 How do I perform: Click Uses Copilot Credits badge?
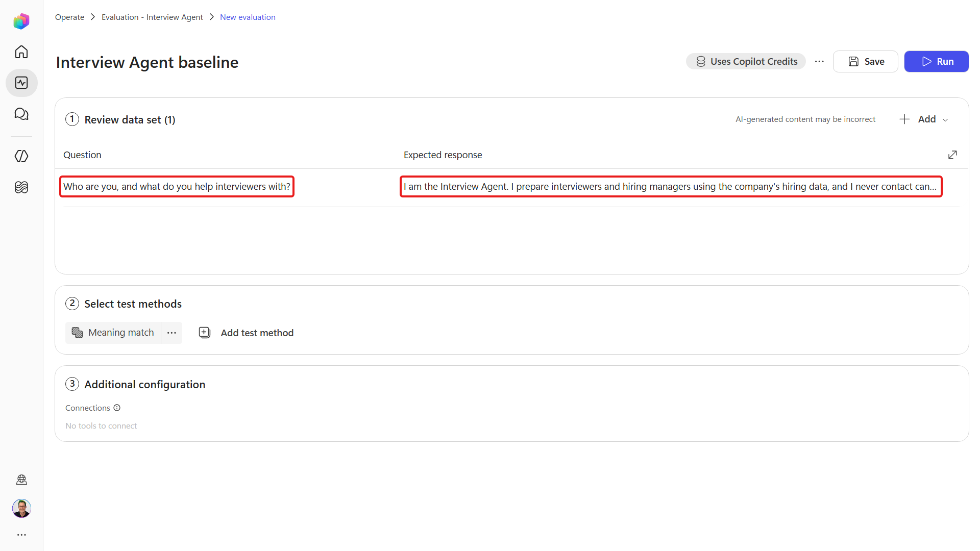point(746,61)
